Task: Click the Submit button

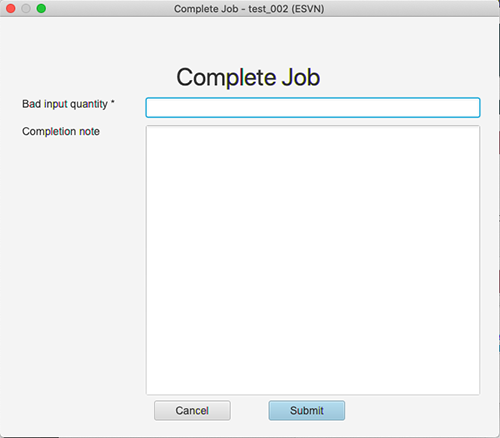Action: click(x=307, y=410)
